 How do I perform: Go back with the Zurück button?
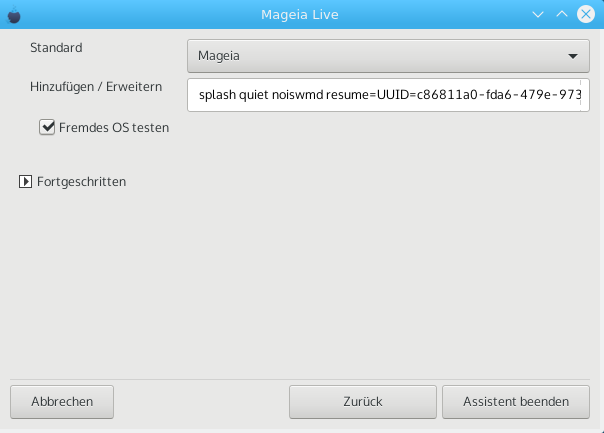point(363,402)
